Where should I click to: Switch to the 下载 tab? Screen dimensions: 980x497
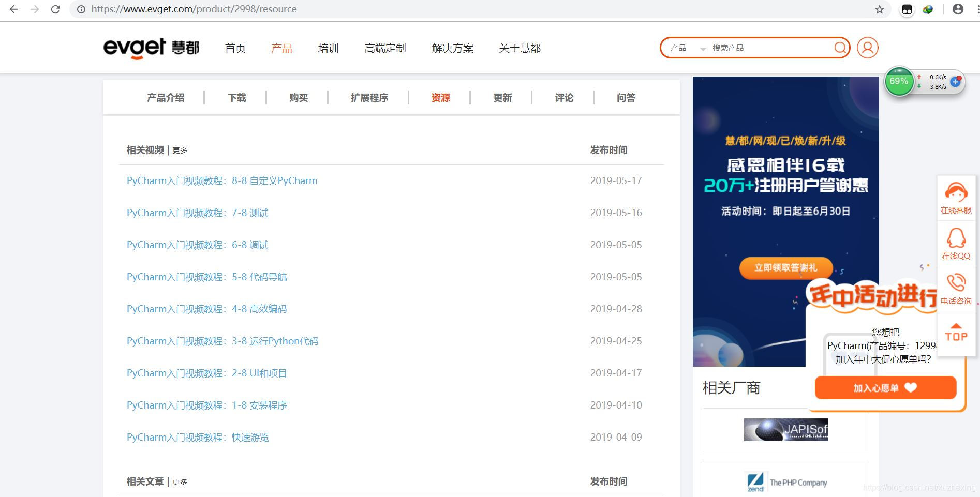(237, 98)
